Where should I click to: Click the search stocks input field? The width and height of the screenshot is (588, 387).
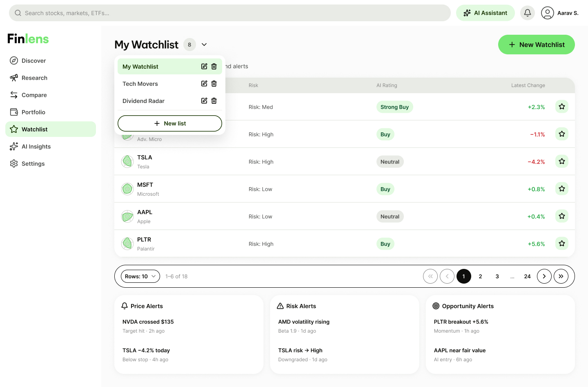[x=230, y=13]
